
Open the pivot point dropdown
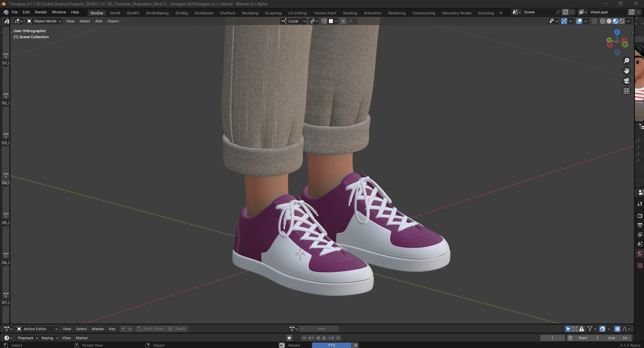314,21
